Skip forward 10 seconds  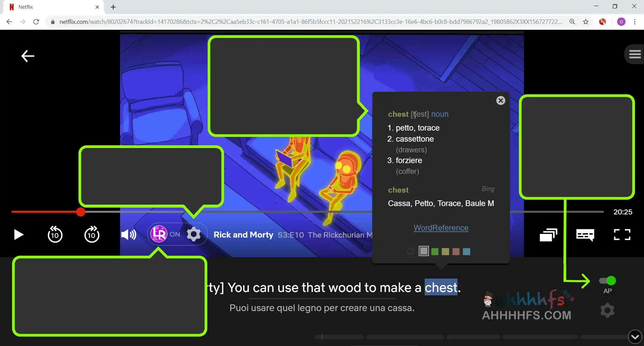tap(92, 234)
